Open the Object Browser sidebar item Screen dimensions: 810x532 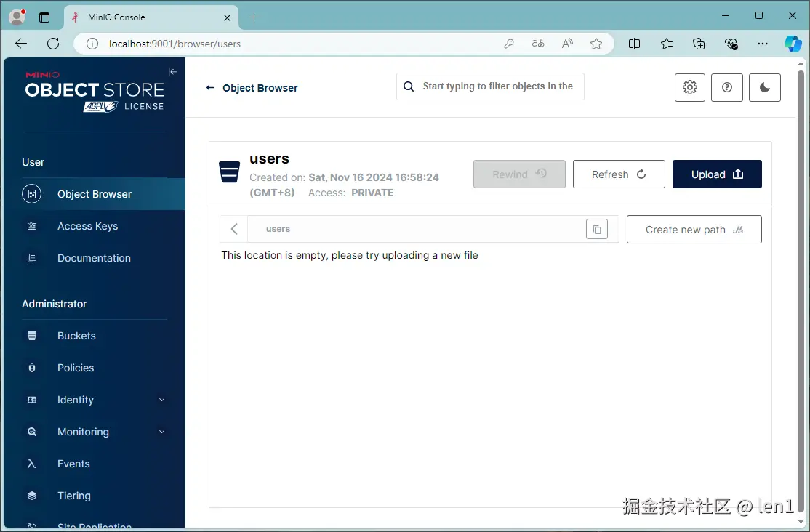click(95, 194)
